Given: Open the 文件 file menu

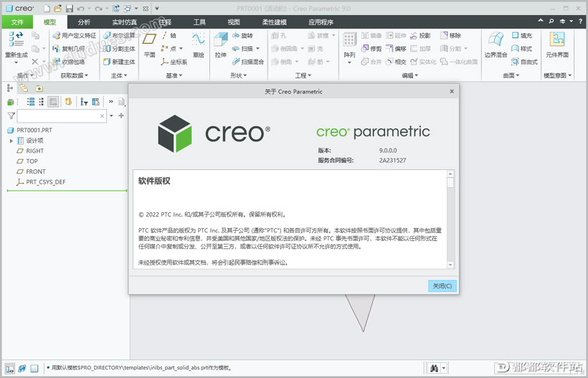Looking at the screenshot, I should 17,22.
